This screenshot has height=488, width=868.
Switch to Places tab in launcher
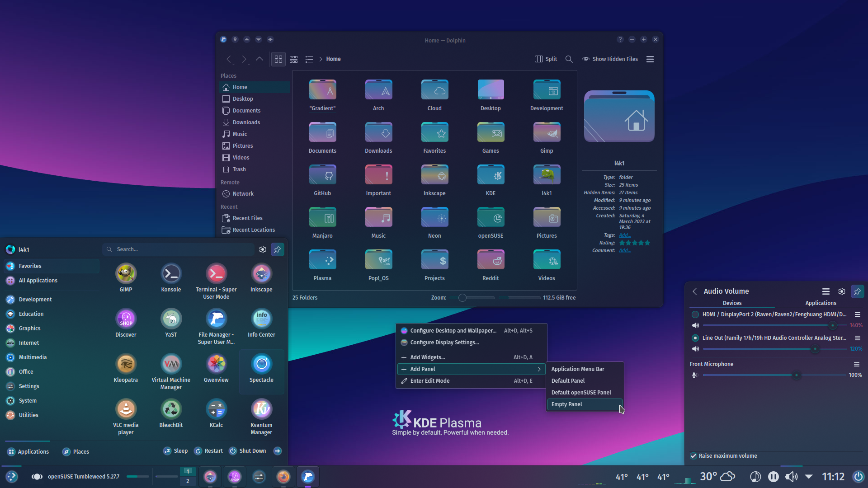coord(76,451)
